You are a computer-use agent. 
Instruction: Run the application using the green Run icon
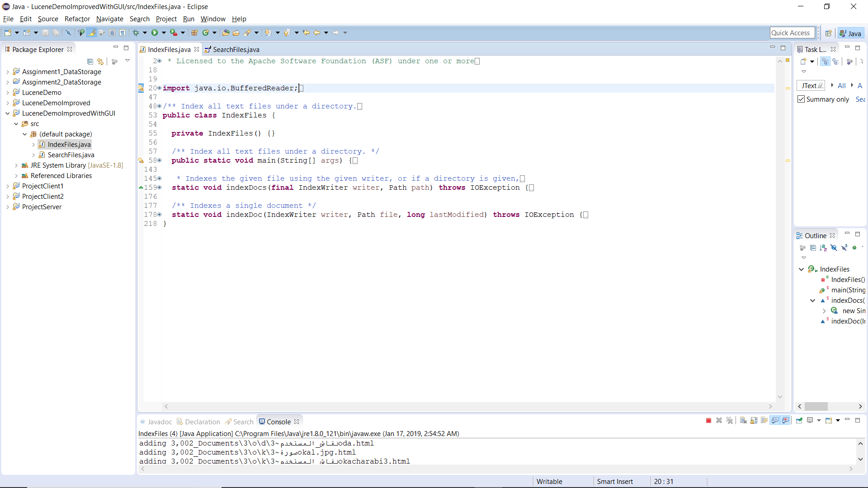pyautogui.click(x=155, y=33)
